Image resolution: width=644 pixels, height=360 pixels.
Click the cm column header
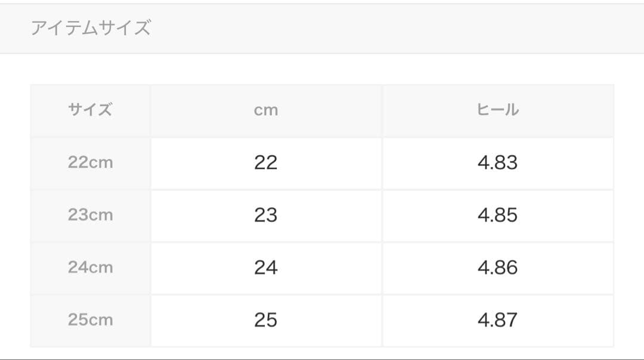click(x=266, y=110)
